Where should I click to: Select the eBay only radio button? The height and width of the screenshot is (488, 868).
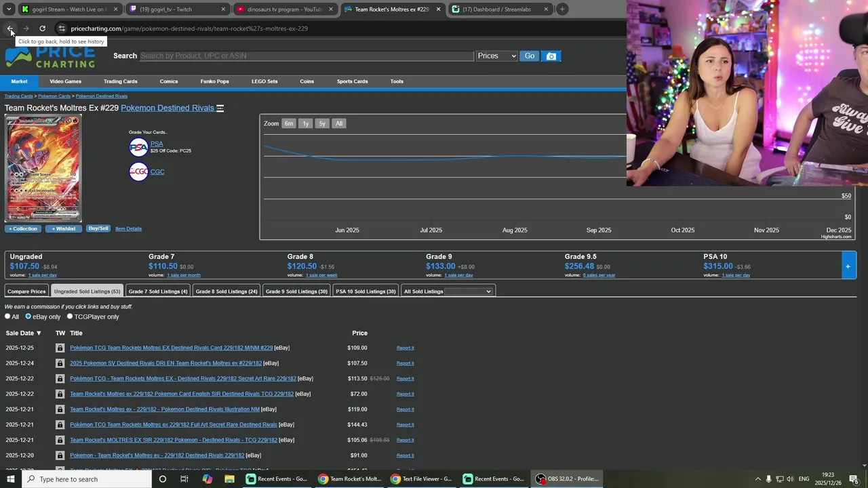28,317
